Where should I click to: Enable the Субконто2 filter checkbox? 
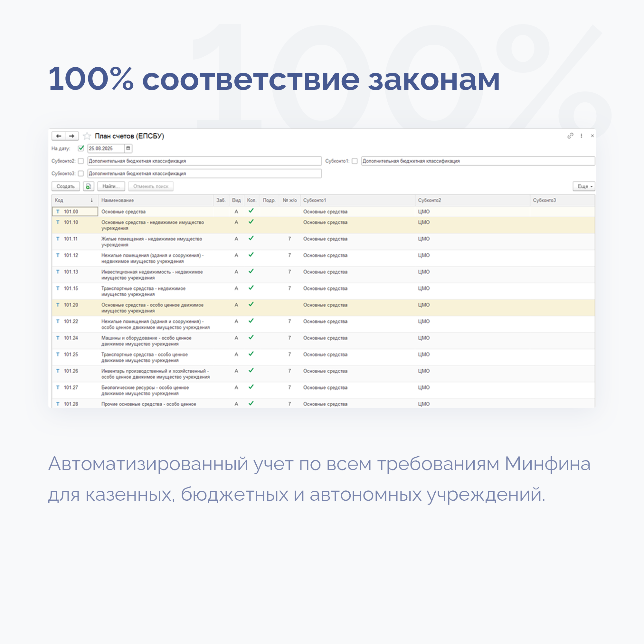coord(81,161)
